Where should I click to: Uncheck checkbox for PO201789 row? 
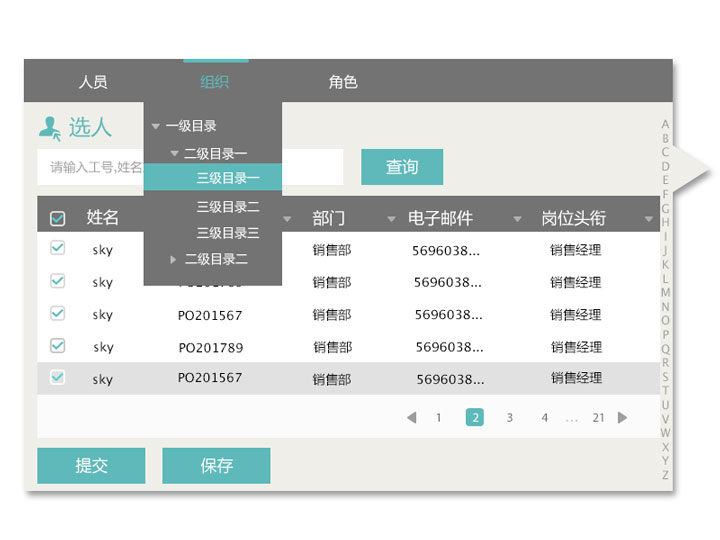(x=57, y=345)
